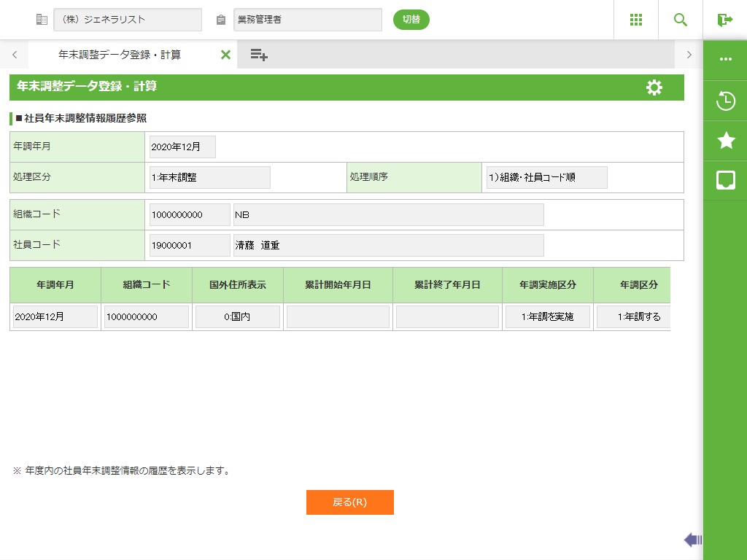The height and width of the screenshot is (560, 747).
Task: Select the 年末調整データ登録・計算 tab
Action: tap(120, 55)
